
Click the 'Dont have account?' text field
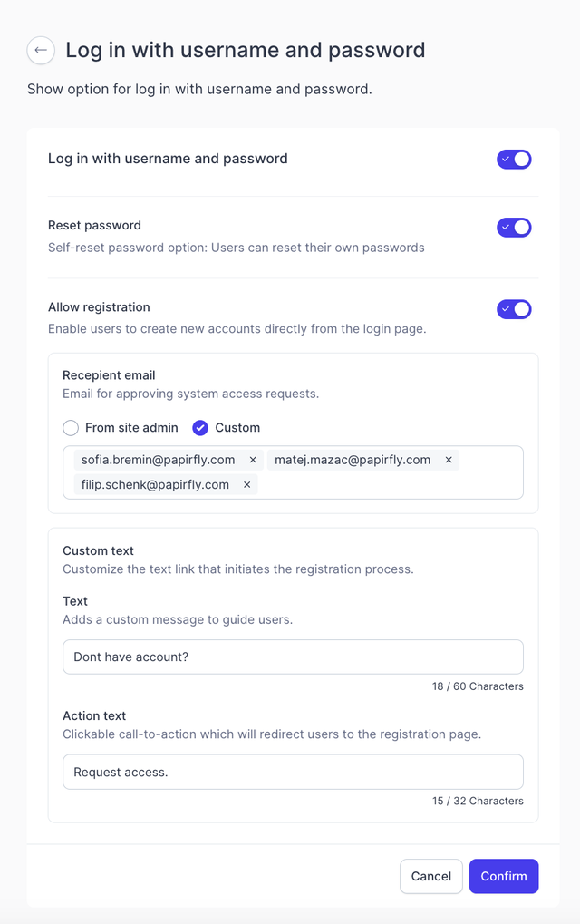click(x=294, y=657)
